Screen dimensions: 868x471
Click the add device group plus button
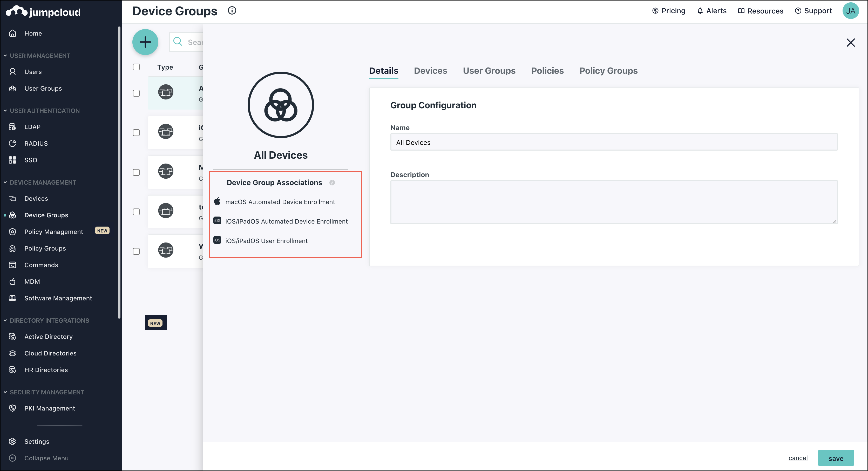coord(145,42)
